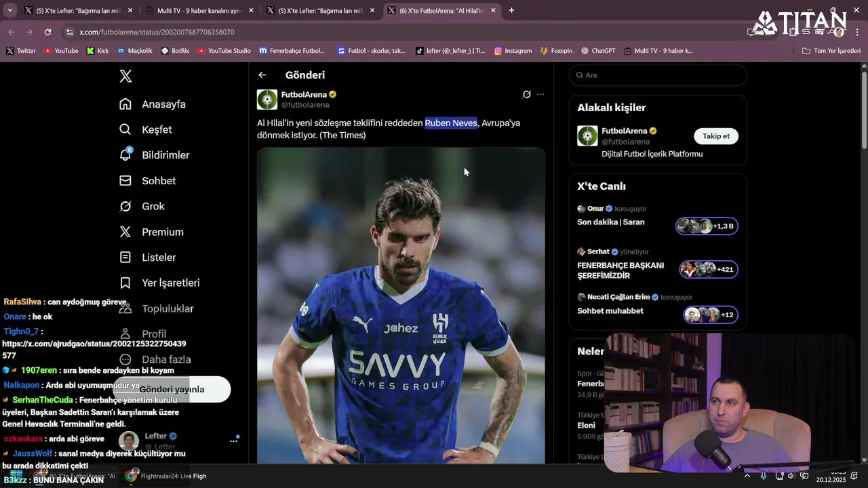The width and height of the screenshot is (868, 488).
Task: Open Maçkolik bookmark
Action: click(134, 51)
